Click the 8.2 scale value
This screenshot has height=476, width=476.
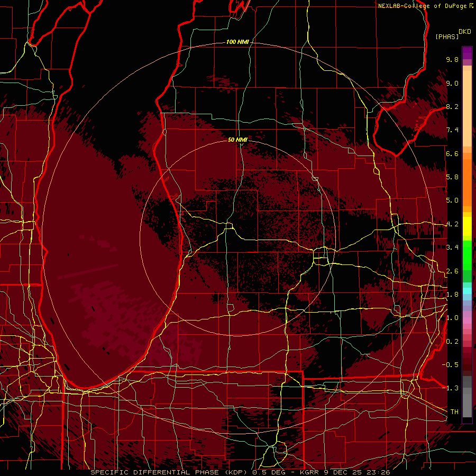452,106
